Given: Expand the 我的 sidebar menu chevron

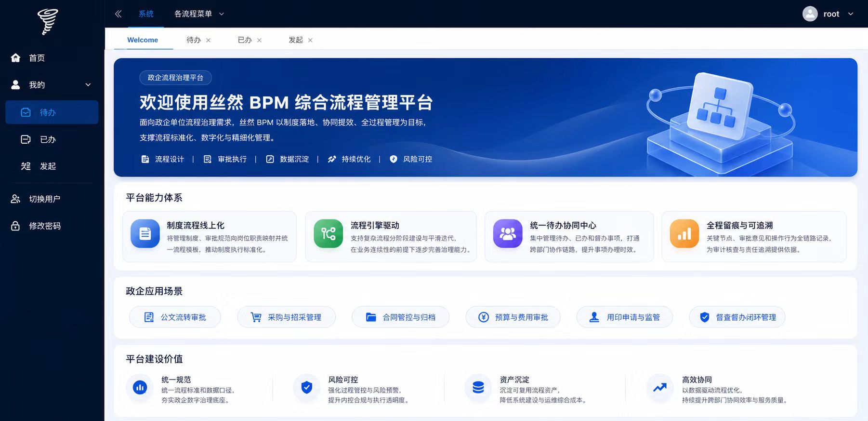Looking at the screenshot, I should pos(88,85).
